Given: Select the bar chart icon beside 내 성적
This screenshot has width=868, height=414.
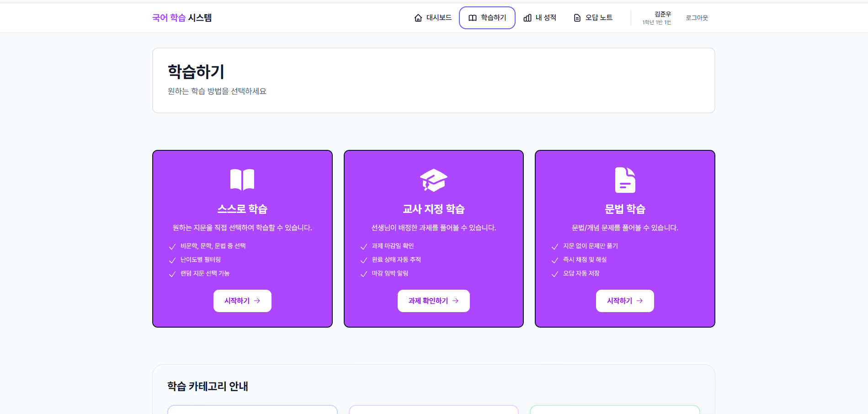Looking at the screenshot, I should click(x=527, y=18).
